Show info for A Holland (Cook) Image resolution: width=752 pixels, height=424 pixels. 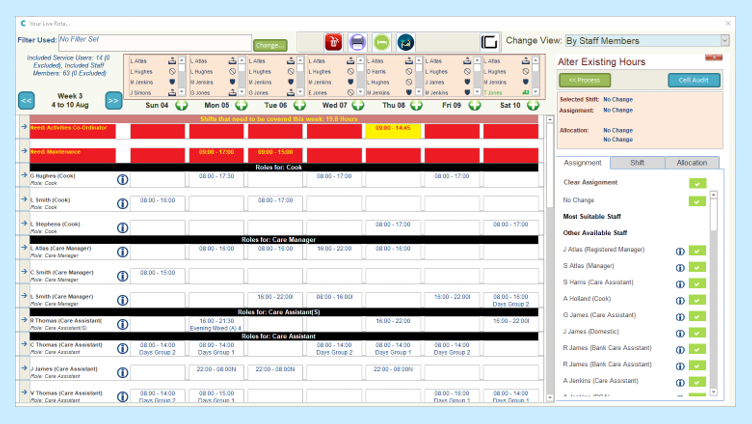(680, 300)
